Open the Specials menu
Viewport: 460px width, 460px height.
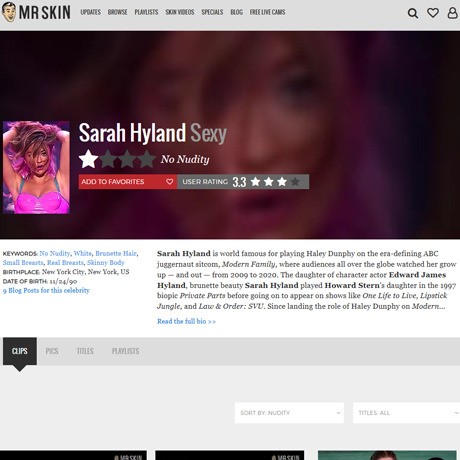[x=212, y=12]
